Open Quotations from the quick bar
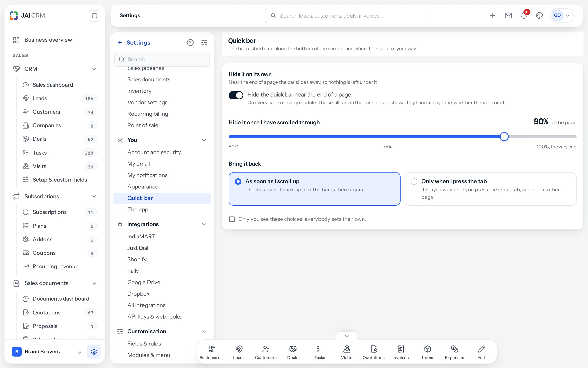Screen dimensions: 588x368 373,352
